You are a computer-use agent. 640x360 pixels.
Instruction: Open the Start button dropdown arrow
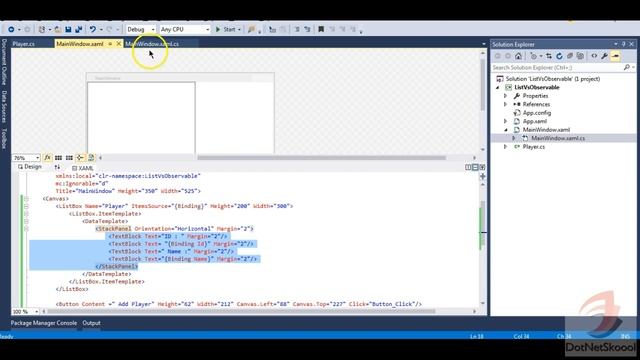pos(239,29)
